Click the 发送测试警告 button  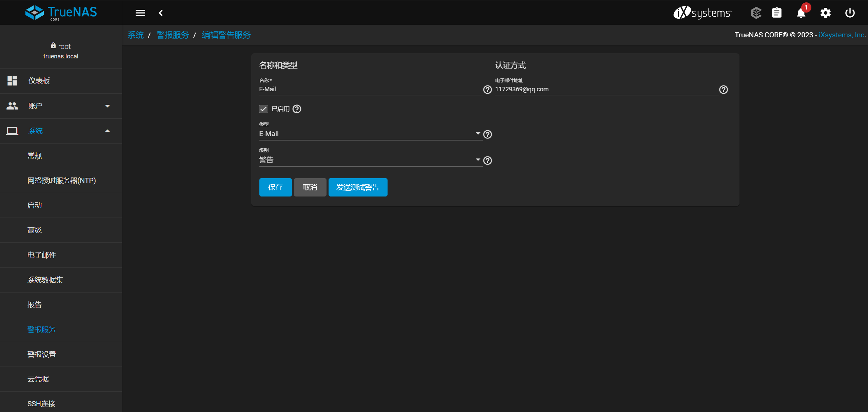(x=357, y=187)
